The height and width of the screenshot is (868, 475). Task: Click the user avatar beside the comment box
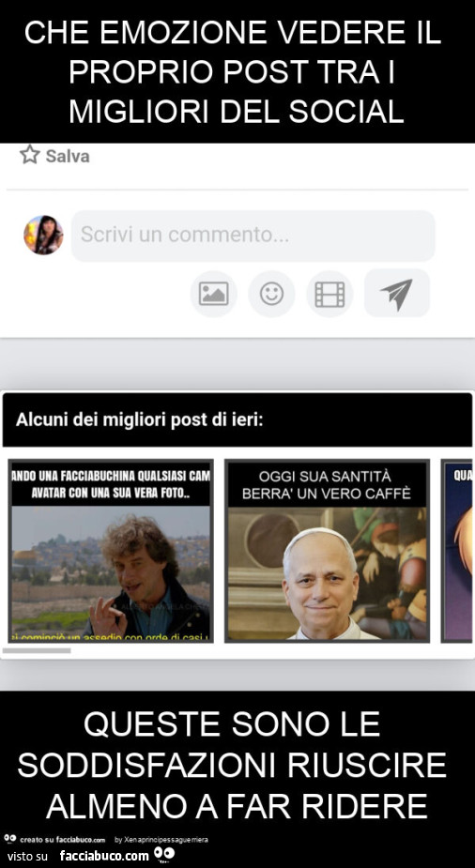43,235
